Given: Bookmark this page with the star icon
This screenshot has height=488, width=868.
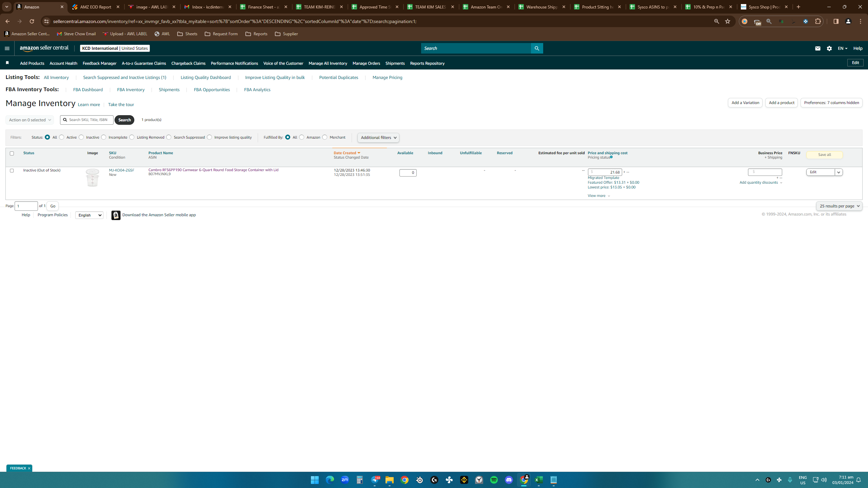Looking at the screenshot, I should pos(728,21).
